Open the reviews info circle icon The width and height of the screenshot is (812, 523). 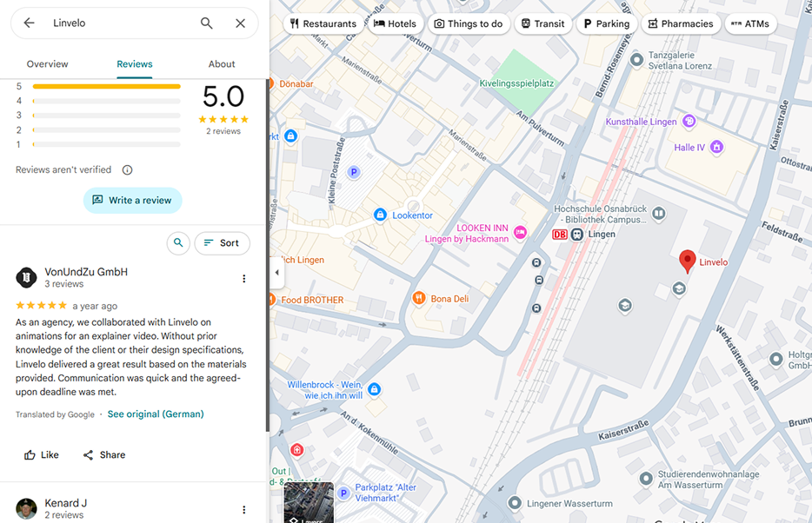(128, 169)
